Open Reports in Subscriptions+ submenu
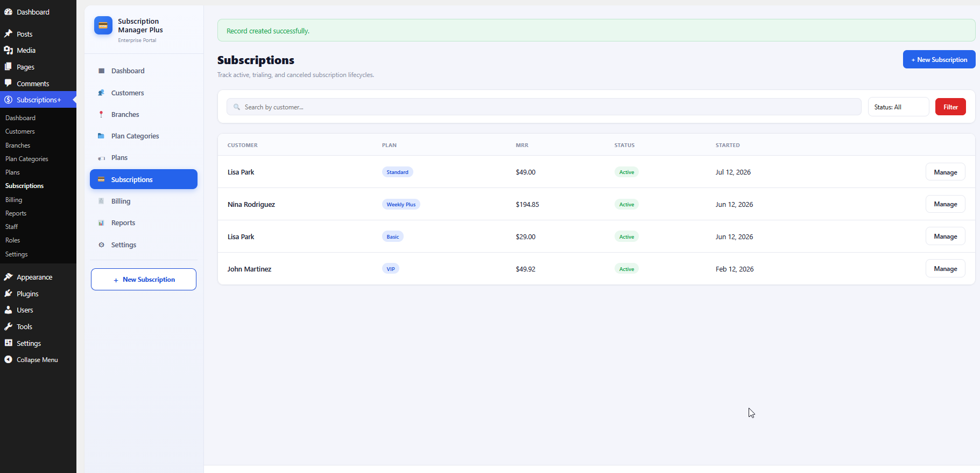The height and width of the screenshot is (473, 980). tap(16, 213)
